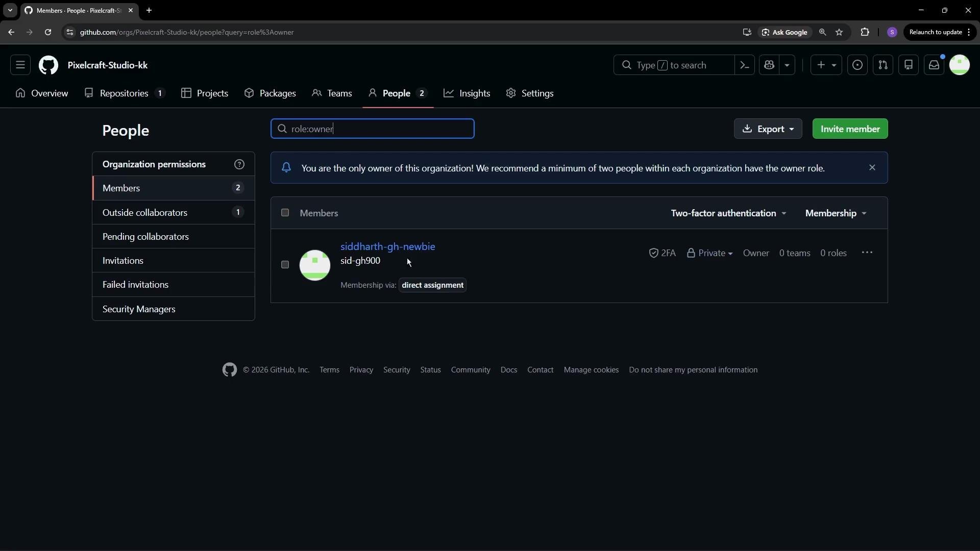Open the Pull requests icon in the header
The image size is (980, 551).
883,65
